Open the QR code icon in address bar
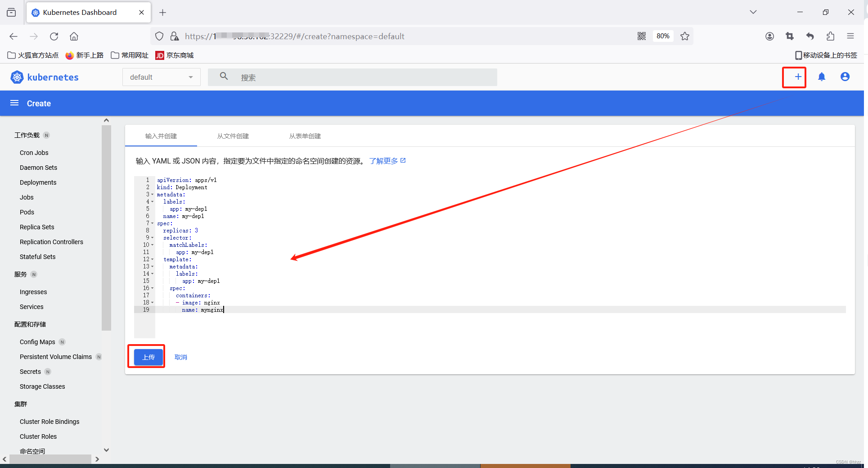 (642, 36)
